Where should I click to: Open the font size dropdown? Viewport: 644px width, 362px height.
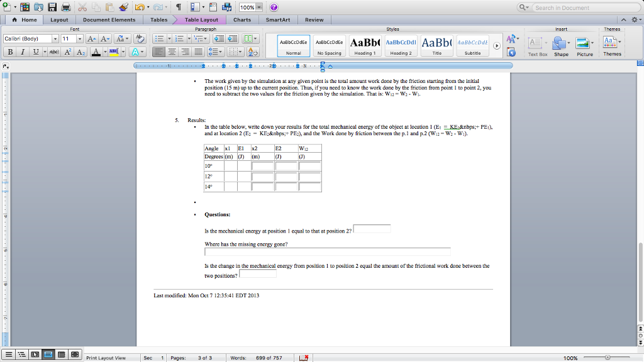tap(79, 39)
